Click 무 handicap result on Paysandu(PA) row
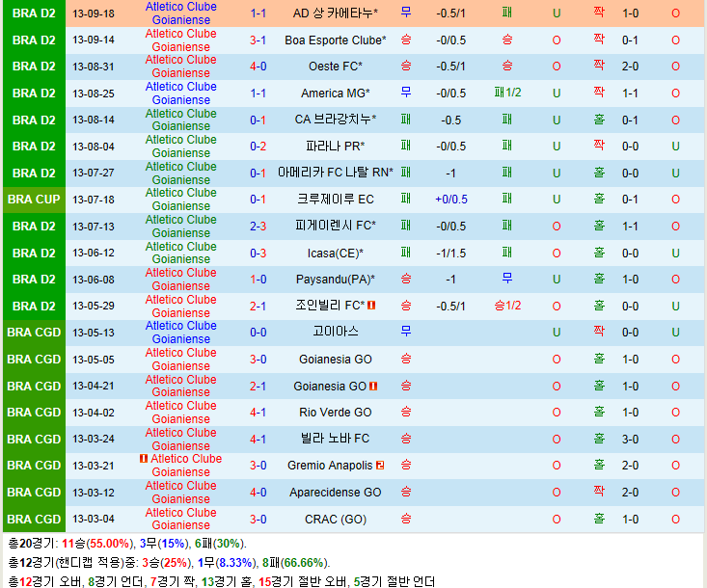707x588 pixels. tap(507, 279)
